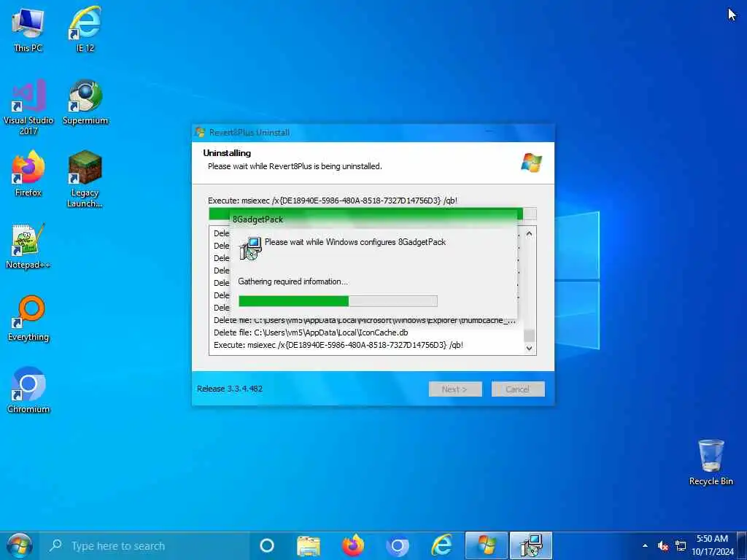Click the 'Gathering required information...' text

point(293,281)
